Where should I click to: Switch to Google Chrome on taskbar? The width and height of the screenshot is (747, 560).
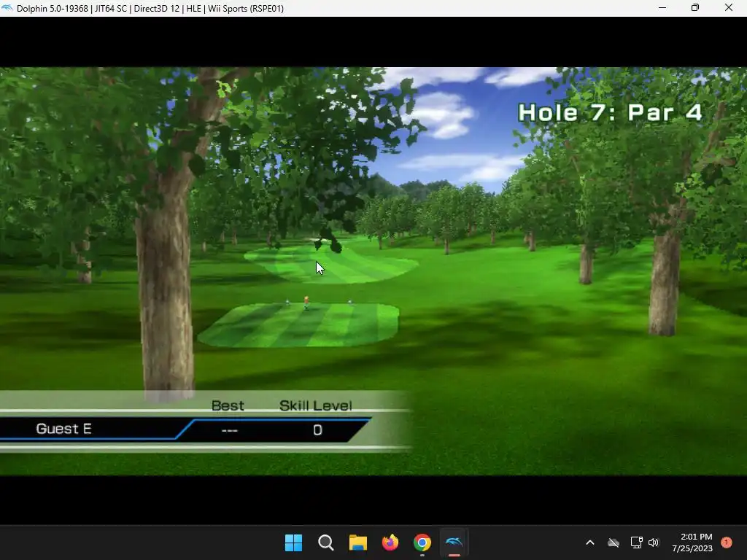click(422, 542)
